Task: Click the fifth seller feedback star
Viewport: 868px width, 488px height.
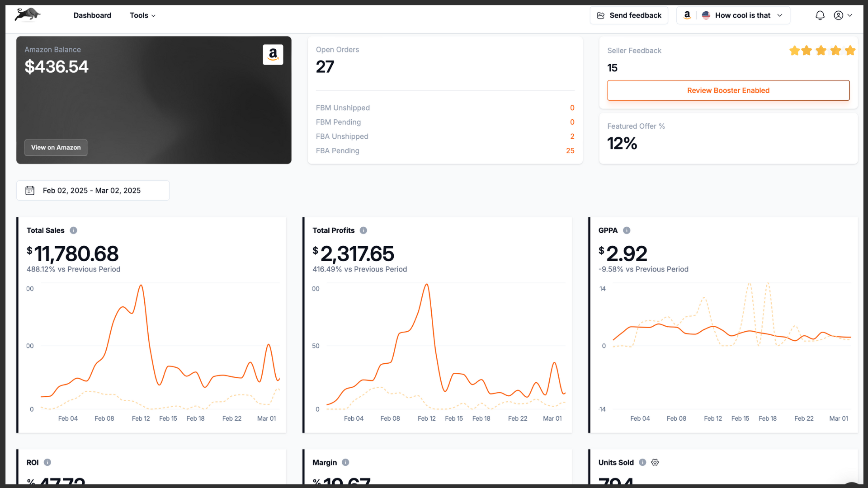Action: [x=850, y=51]
